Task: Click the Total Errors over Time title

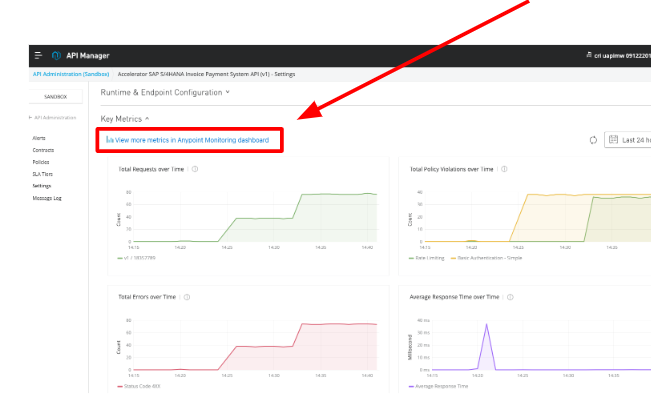Action: (147, 297)
